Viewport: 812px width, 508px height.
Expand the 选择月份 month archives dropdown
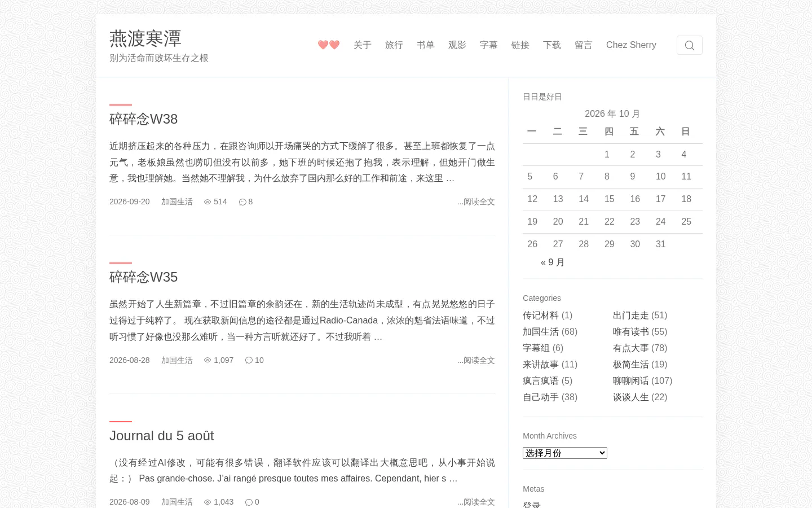565,453
